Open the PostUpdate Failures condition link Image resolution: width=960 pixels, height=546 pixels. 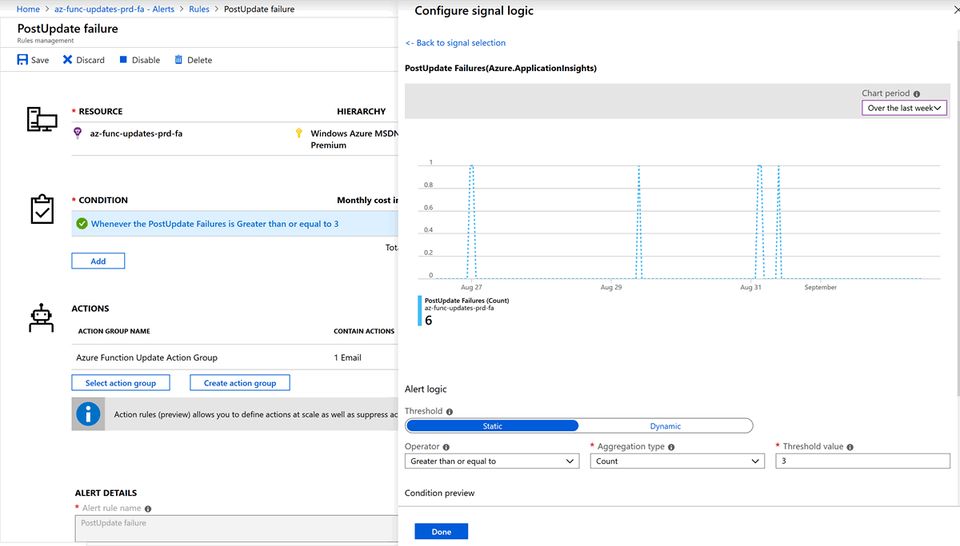click(214, 224)
